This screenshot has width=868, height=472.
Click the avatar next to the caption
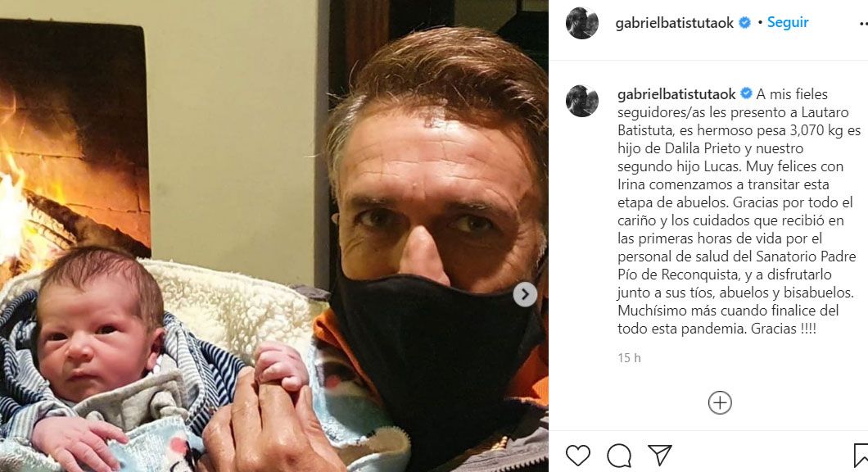click(x=581, y=101)
